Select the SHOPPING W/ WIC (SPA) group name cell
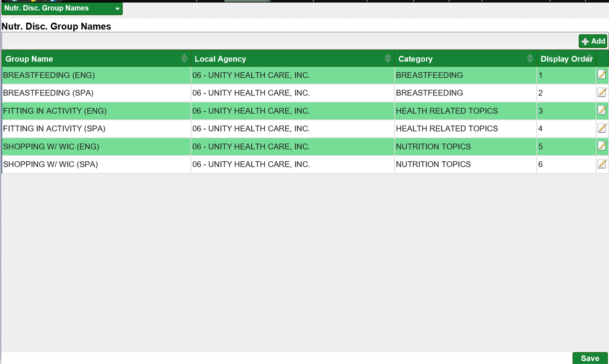Viewport: 609px width, 364px height. coord(51,164)
